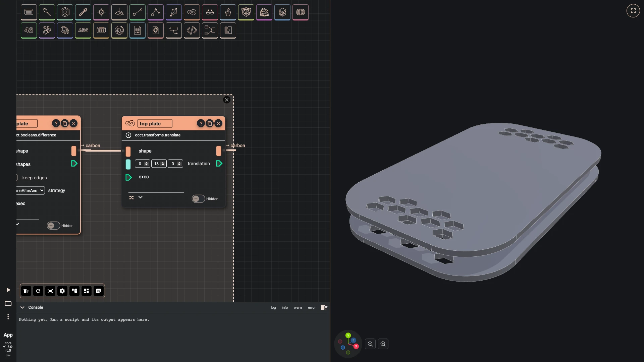
Task: Add a sticky note from bottom toolbar
Action: coord(99,291)
